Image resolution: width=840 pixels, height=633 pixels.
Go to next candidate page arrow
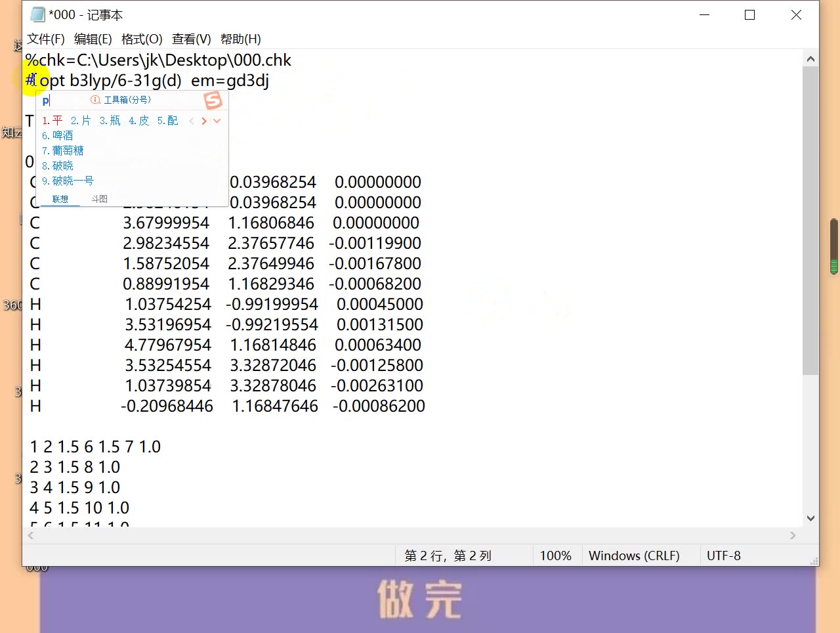(x=204, y=121)
